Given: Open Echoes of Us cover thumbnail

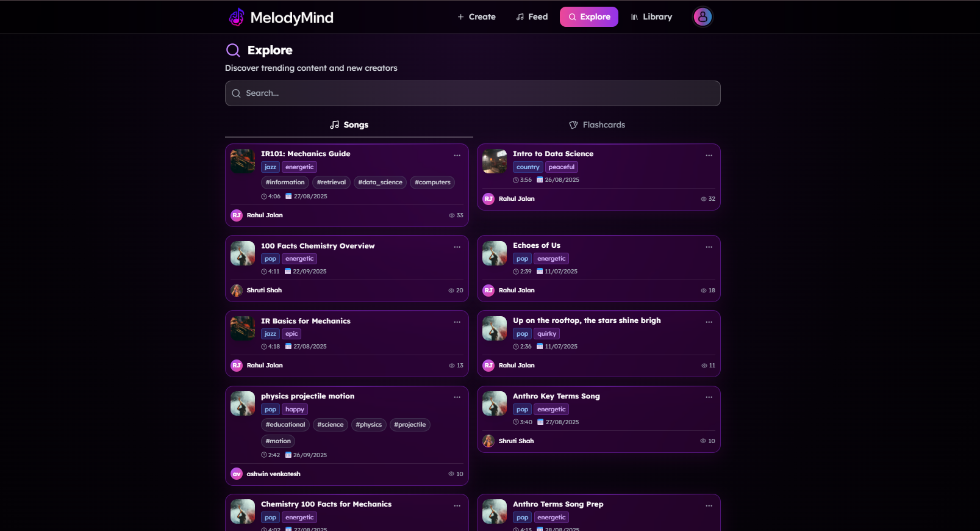Looking at the screenshot, I should click(x=495, y=253).
